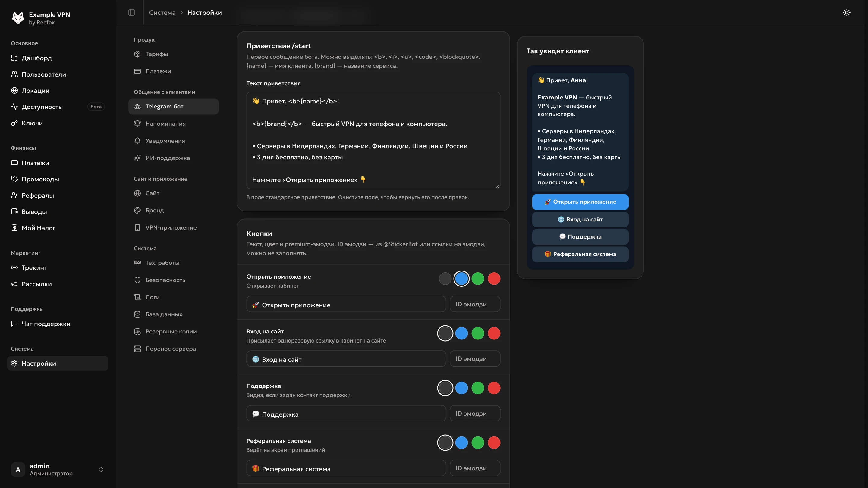Image resolution: width=868 pixels, height=488 pixels.
Task: Select green color for Реферальная система button
Action: click(x=477, y=443)
